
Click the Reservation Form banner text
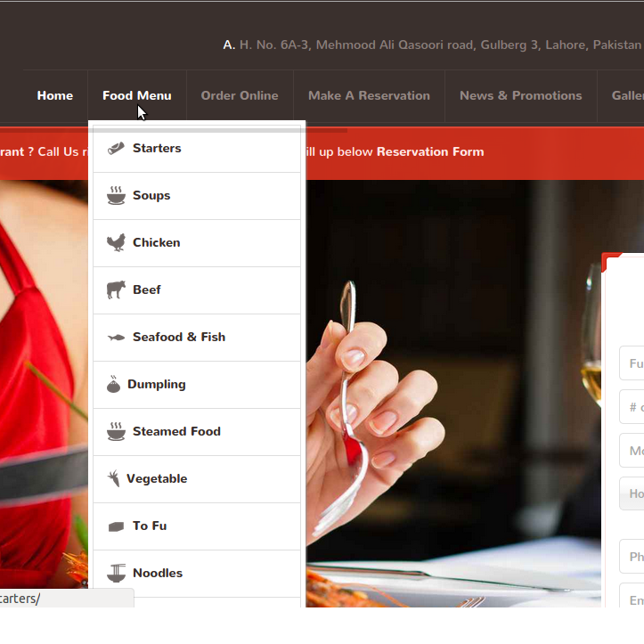pyautogui.click(x=430, y=152)
